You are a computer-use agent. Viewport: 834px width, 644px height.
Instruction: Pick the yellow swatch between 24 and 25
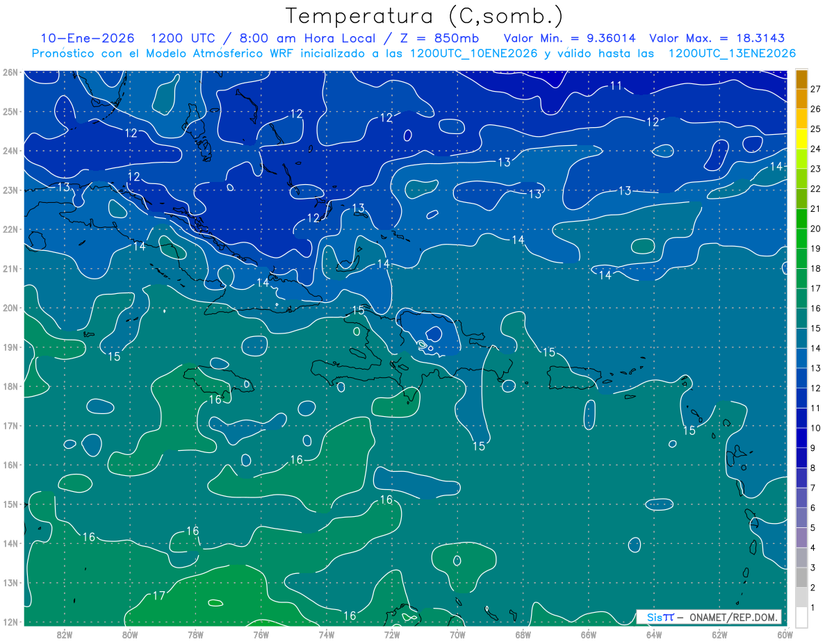(801, 139)
